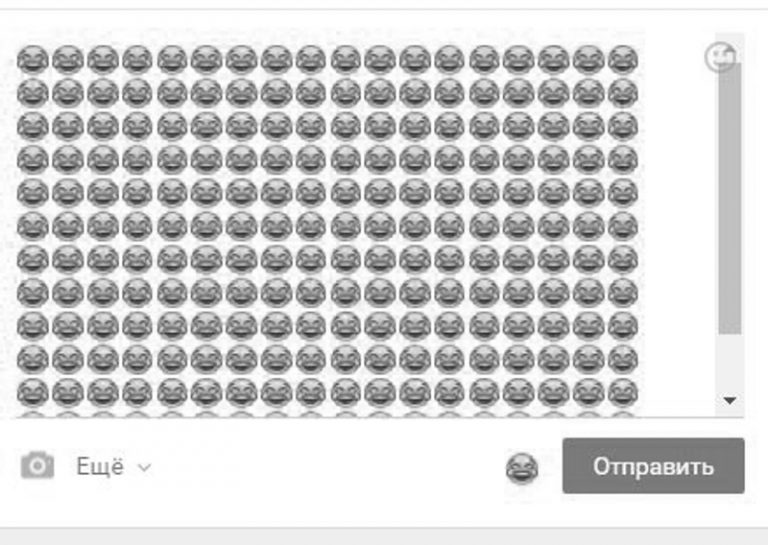Click the last emoji in top row
768x545 pixels.
pyautogui.click(x=623, y=60)
